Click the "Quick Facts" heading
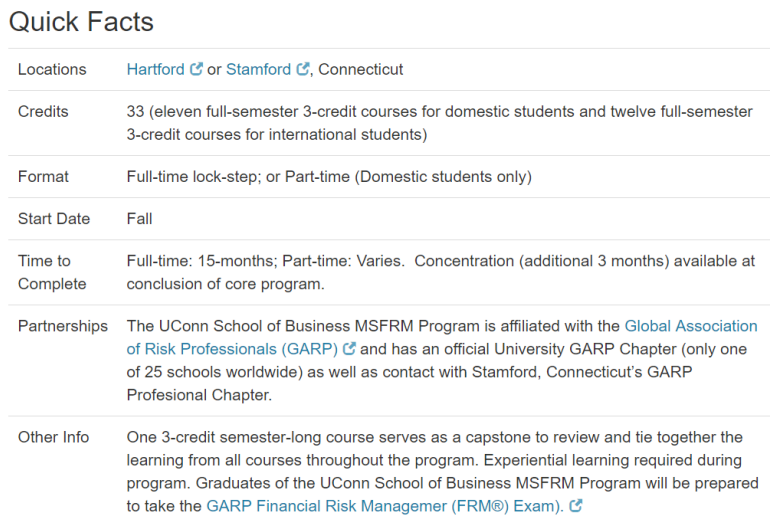770x522 pixels. pyautogui.click(x=81, y=21)
